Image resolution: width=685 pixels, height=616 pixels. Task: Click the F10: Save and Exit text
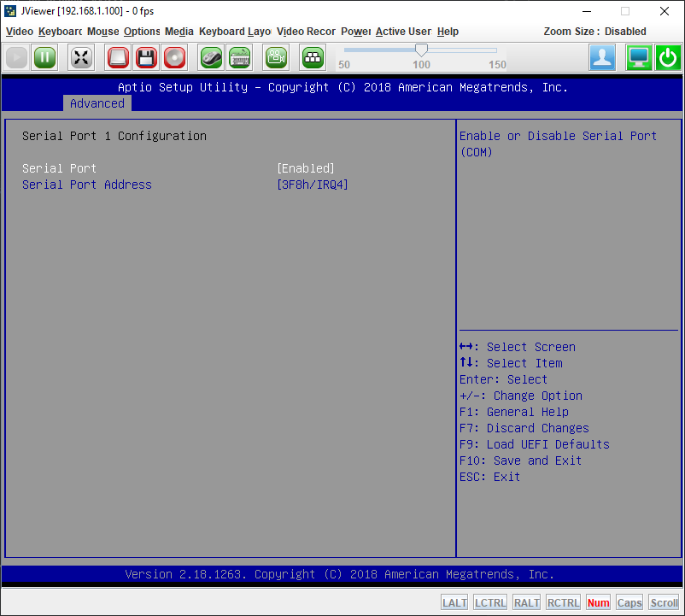click(x=520, y=461)
